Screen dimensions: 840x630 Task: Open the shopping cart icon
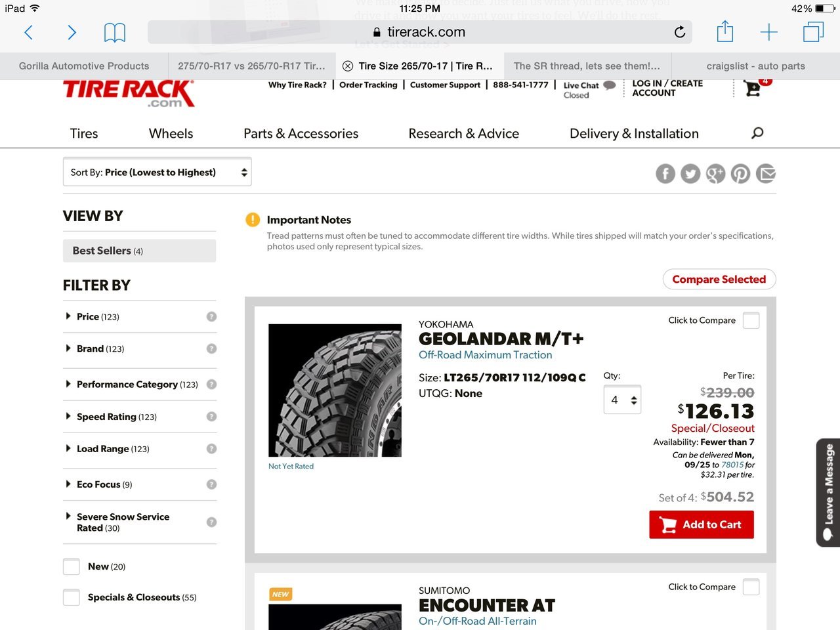[x=754, y=88]
